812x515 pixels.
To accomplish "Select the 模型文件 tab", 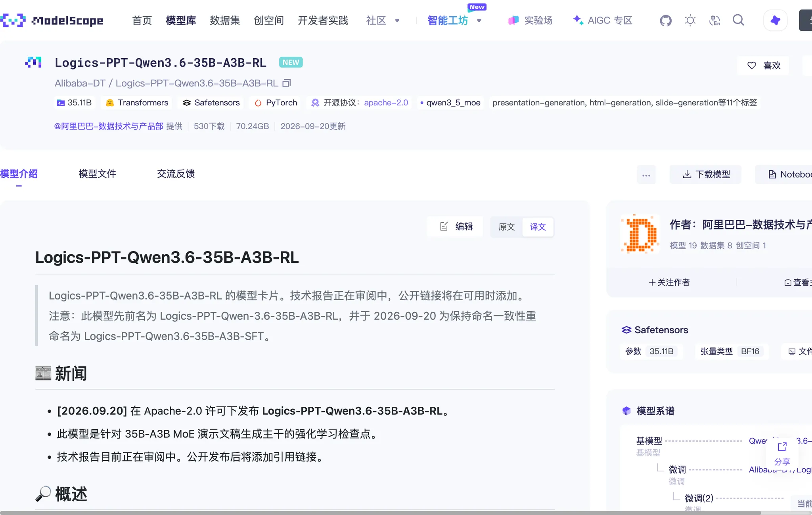I will pos(97,174).
